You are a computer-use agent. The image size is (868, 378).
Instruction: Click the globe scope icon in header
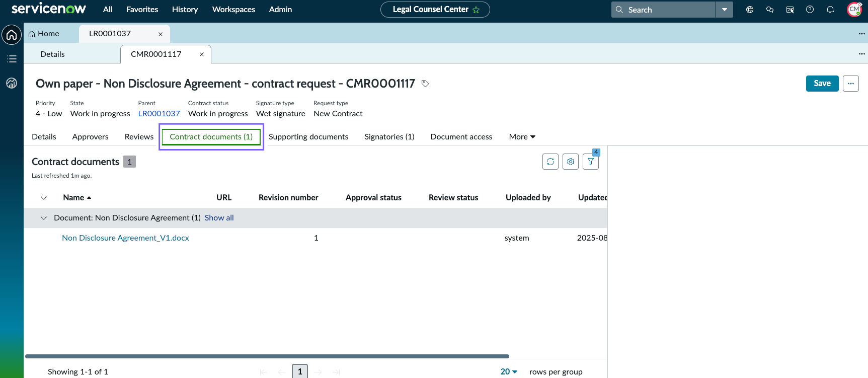(750, 10)
